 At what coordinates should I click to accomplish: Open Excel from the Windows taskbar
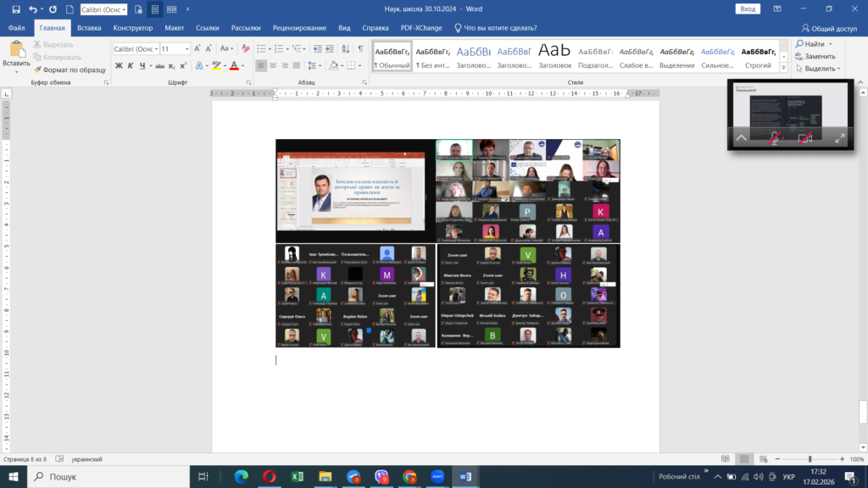(x=298, y=477)
